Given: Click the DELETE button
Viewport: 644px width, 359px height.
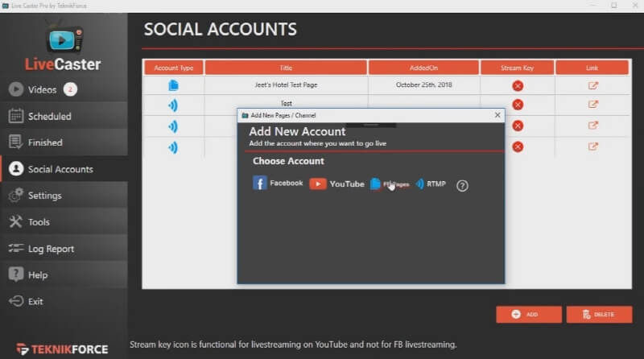Looking at the screenshot, I should tap(599, 314).
